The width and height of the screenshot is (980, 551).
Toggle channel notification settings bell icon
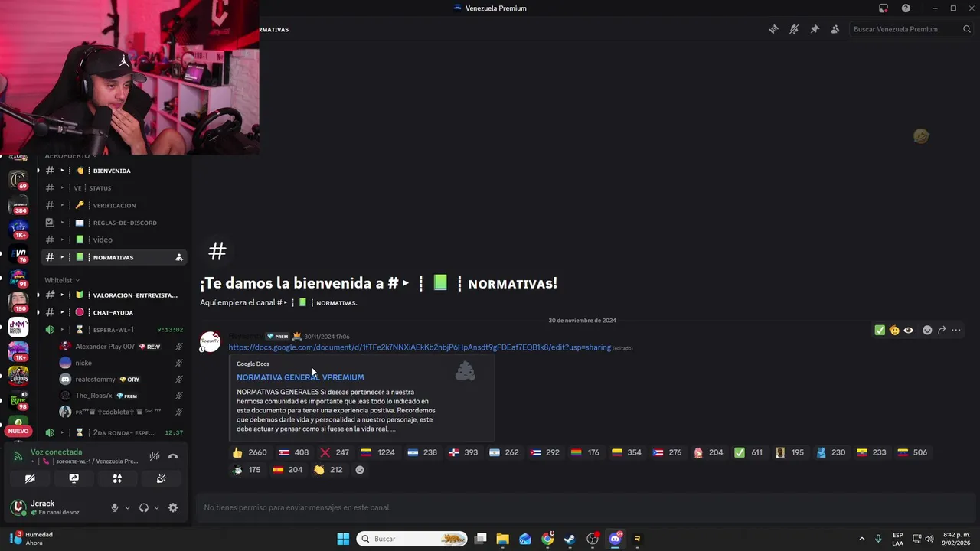794,29
